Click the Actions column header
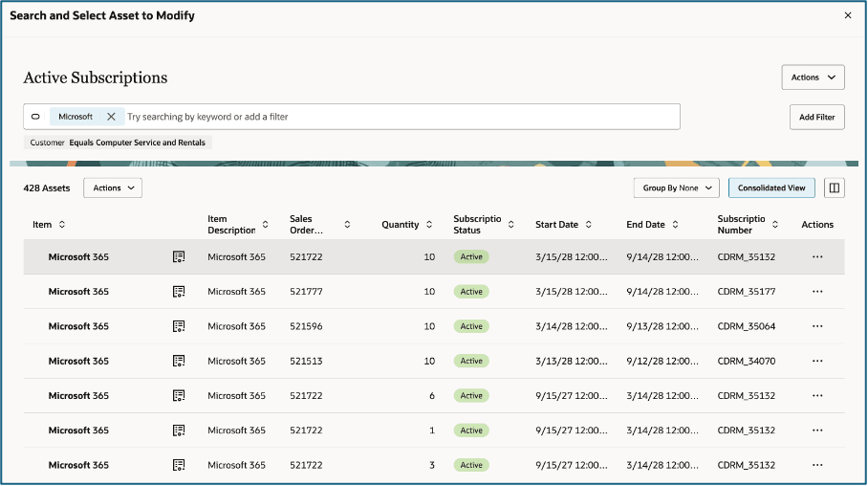868x486 pixels. [817, 225]
